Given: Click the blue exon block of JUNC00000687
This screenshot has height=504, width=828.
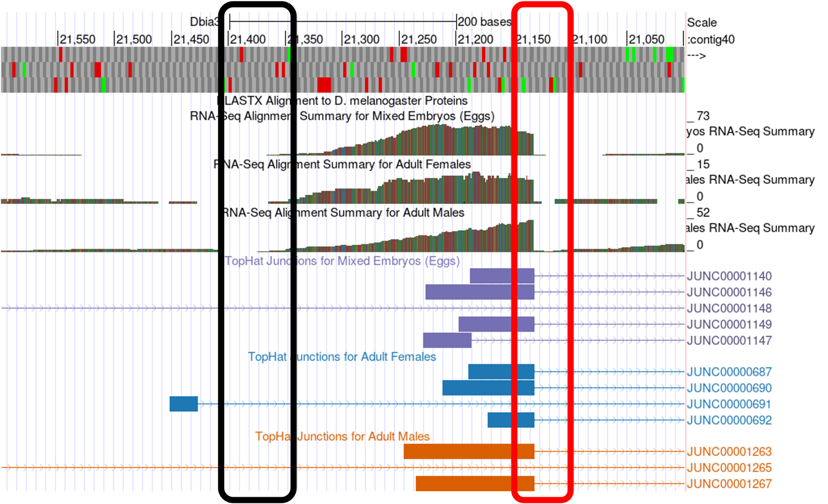Looking at the screenshot, I should (501, 372).
